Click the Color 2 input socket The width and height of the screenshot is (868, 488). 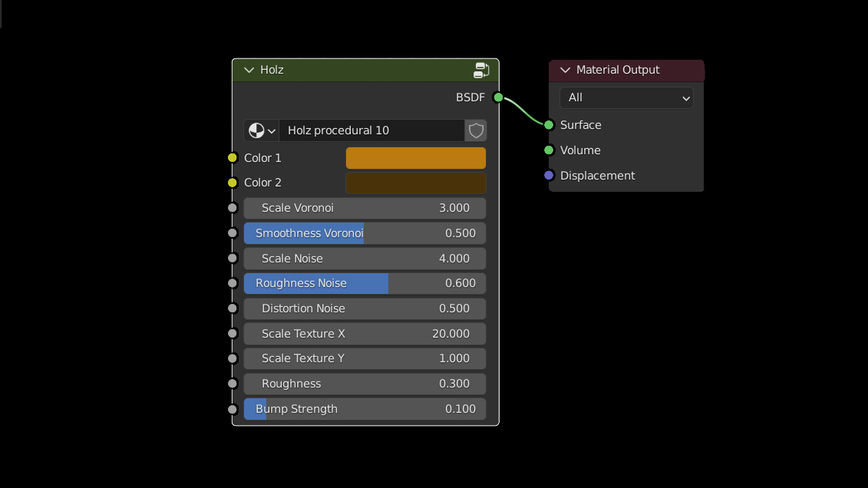point(233,183)
